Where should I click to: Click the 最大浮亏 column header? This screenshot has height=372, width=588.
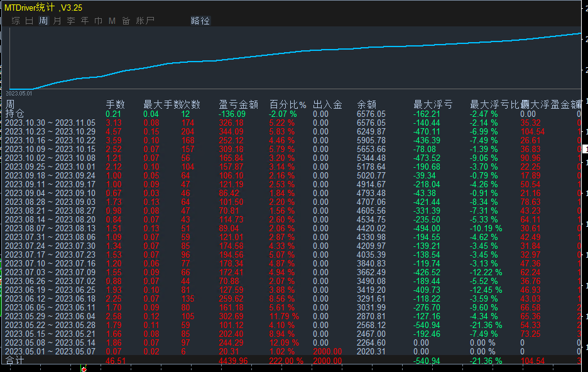[432, 104]
